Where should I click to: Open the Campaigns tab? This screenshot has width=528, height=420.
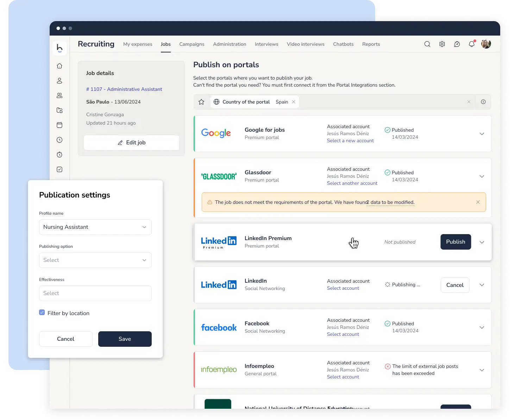192,44
